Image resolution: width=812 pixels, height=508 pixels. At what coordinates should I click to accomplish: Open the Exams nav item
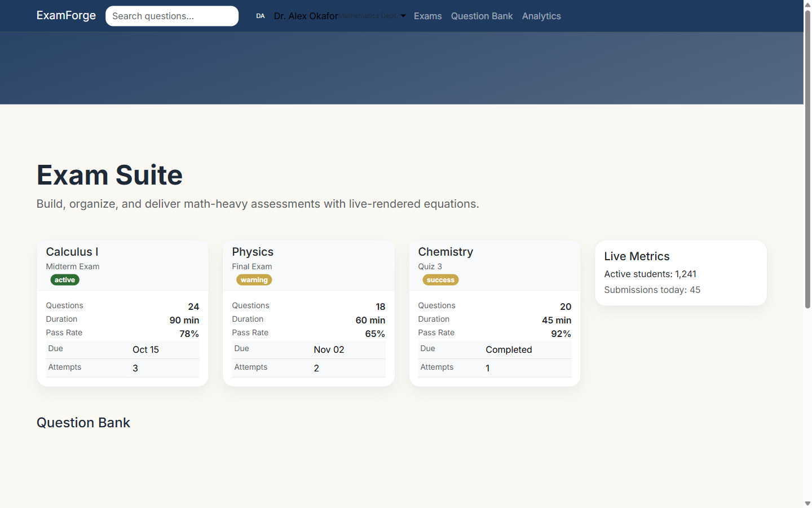tap(428, 16)
